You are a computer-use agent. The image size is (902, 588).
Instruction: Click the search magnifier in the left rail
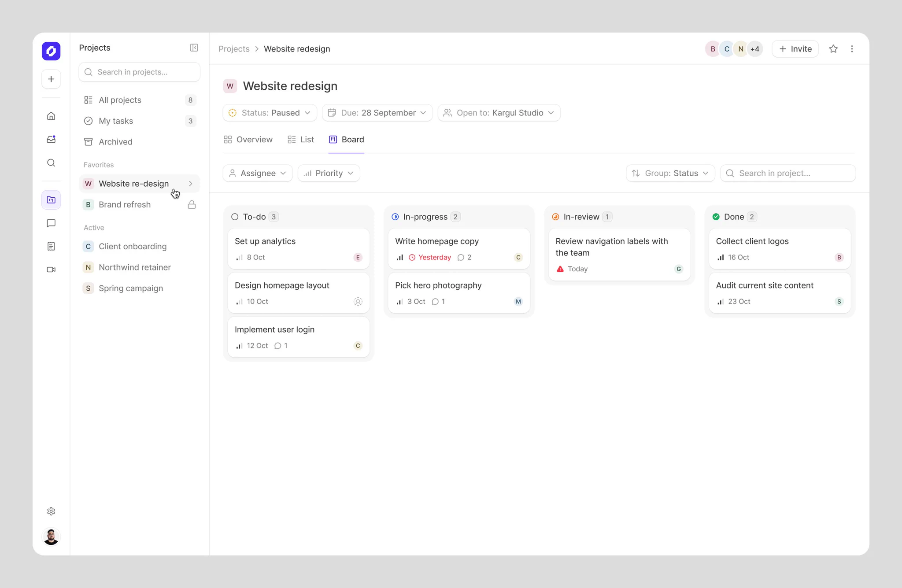pyautogui.click(x=51, y=163)
